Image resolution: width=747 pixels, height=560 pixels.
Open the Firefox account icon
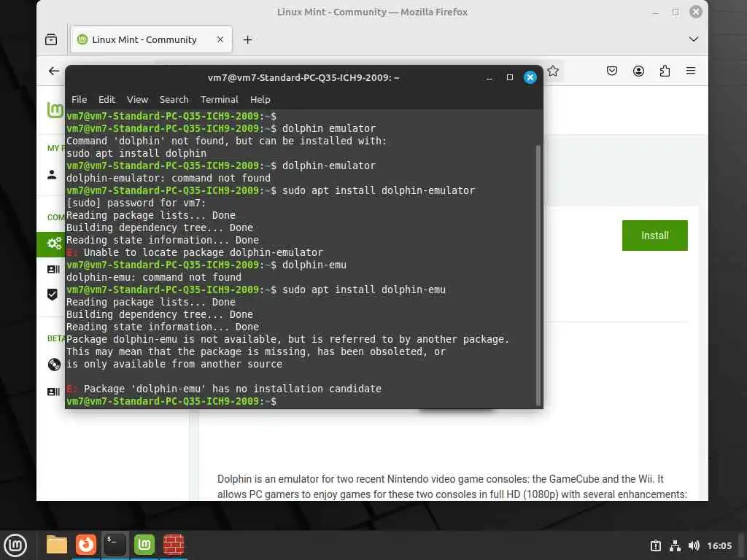(x=638, y=71)
